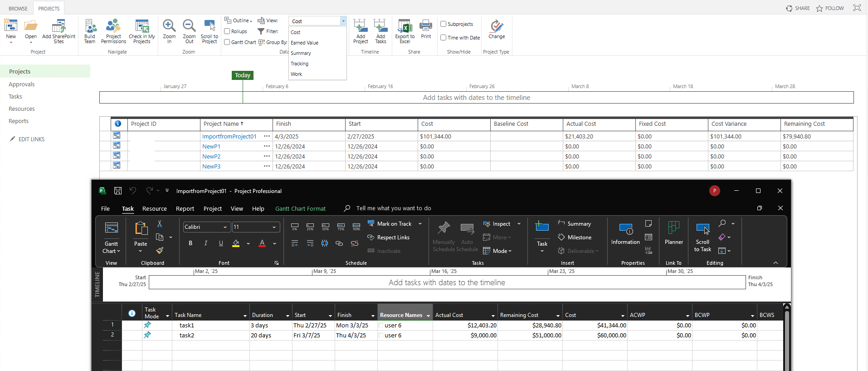Viewport: 868px width, 371px height.
Task: Click Print icon in Share group
Action: click(426, 25)
